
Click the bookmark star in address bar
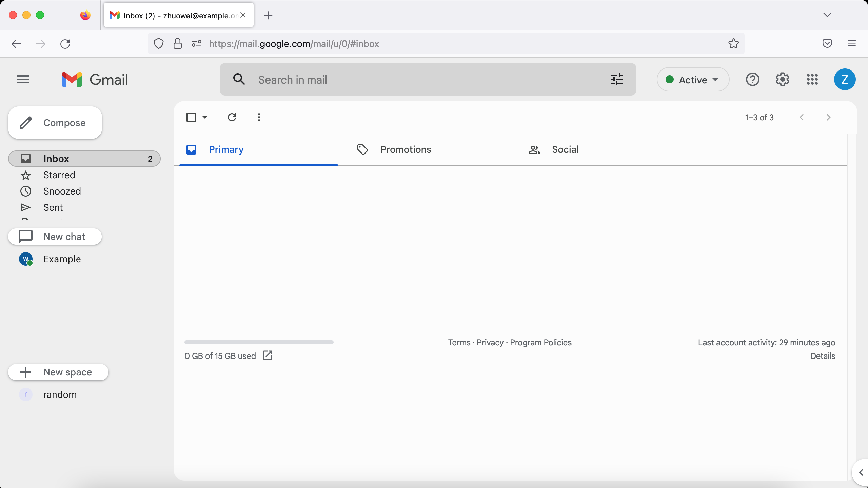(x=733, y=43)
